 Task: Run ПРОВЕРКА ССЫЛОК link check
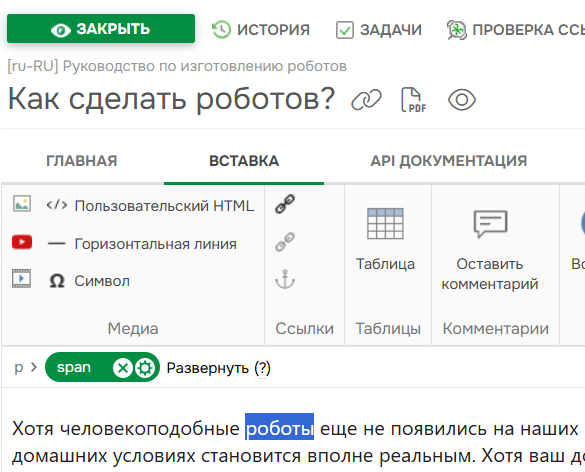516,30
